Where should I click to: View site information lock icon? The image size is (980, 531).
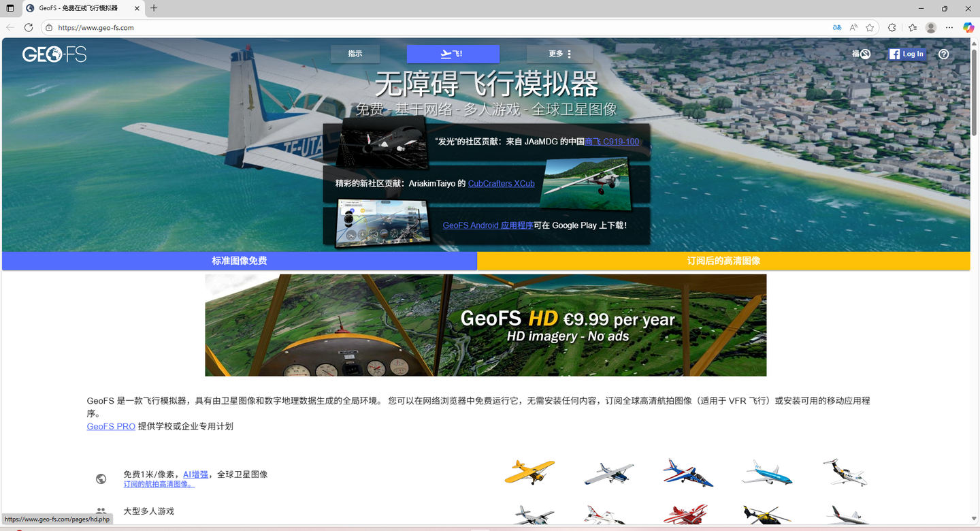tap(48, 28)
